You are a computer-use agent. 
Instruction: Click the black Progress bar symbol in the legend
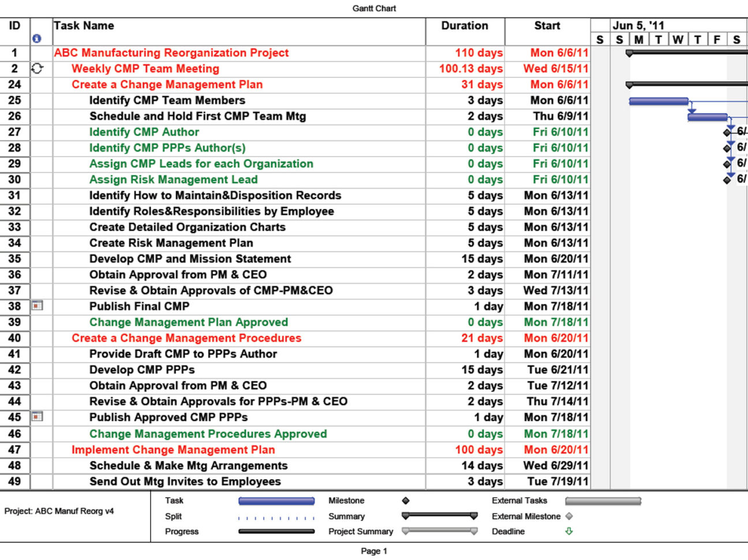coord(276,531)
